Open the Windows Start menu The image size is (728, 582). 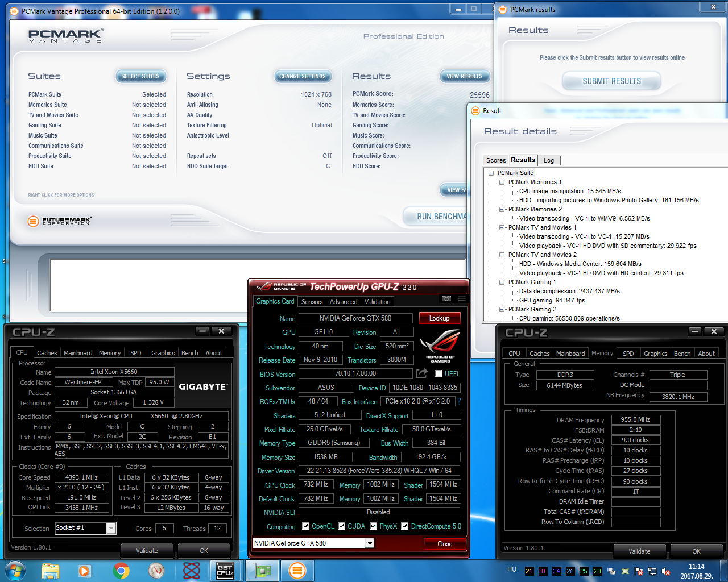click(15, 570)
